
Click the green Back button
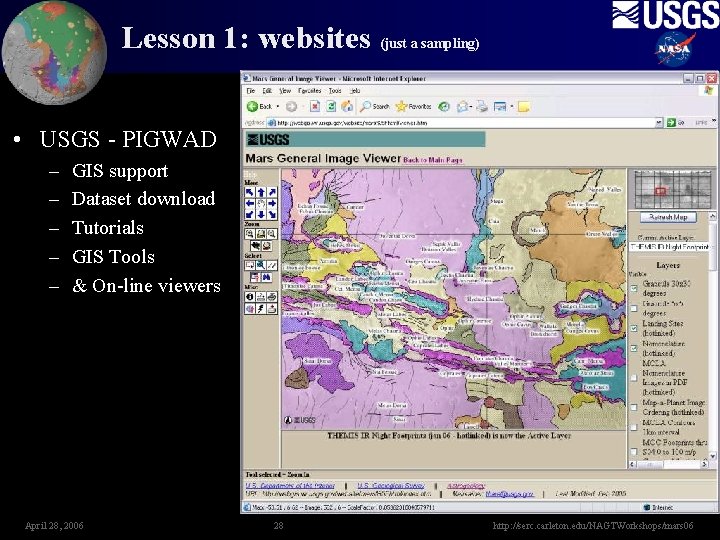(259, 107)
